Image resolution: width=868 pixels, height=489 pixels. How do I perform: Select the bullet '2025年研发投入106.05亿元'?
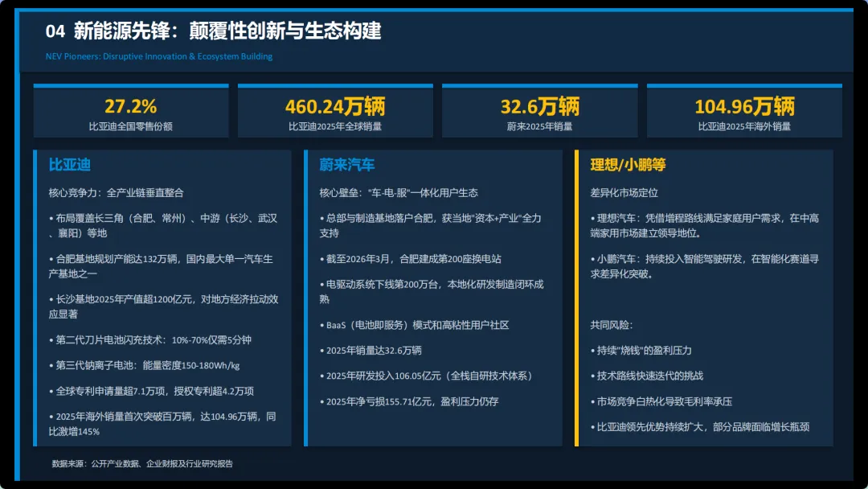(426, 376)
